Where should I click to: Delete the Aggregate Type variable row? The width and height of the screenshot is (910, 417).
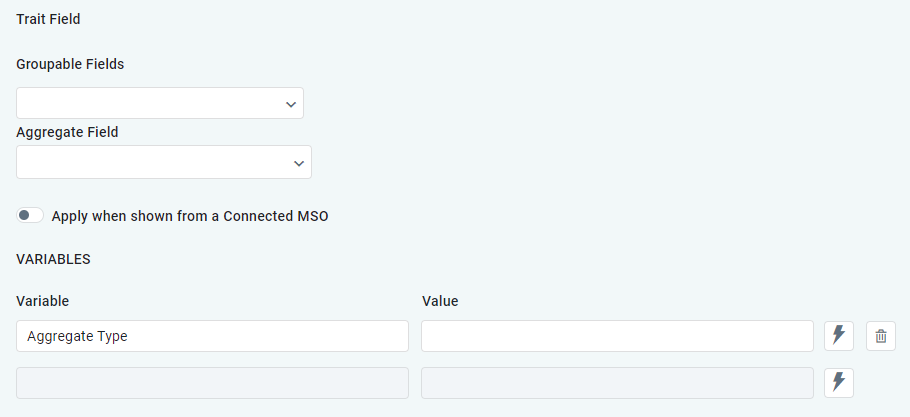(x=881, y=336)
